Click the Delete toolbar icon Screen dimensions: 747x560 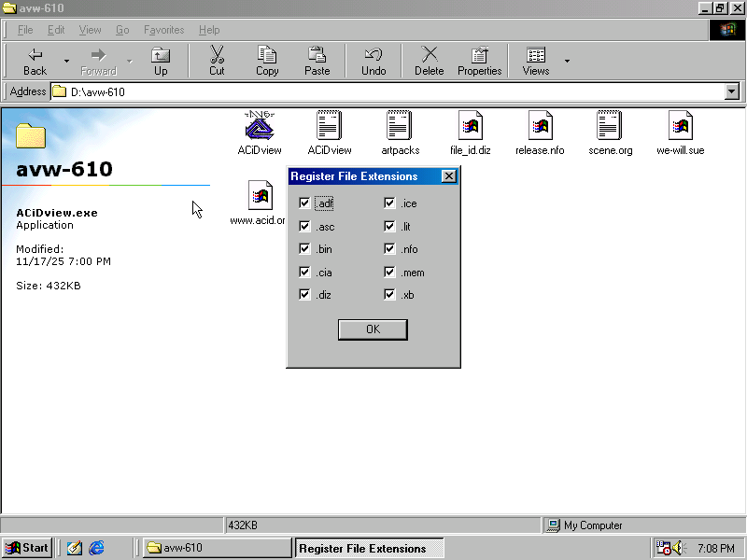(429, 61)
